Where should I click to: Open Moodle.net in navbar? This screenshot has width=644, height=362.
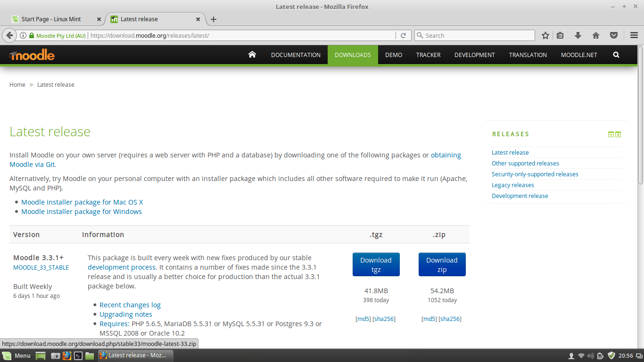pos(579,55)
